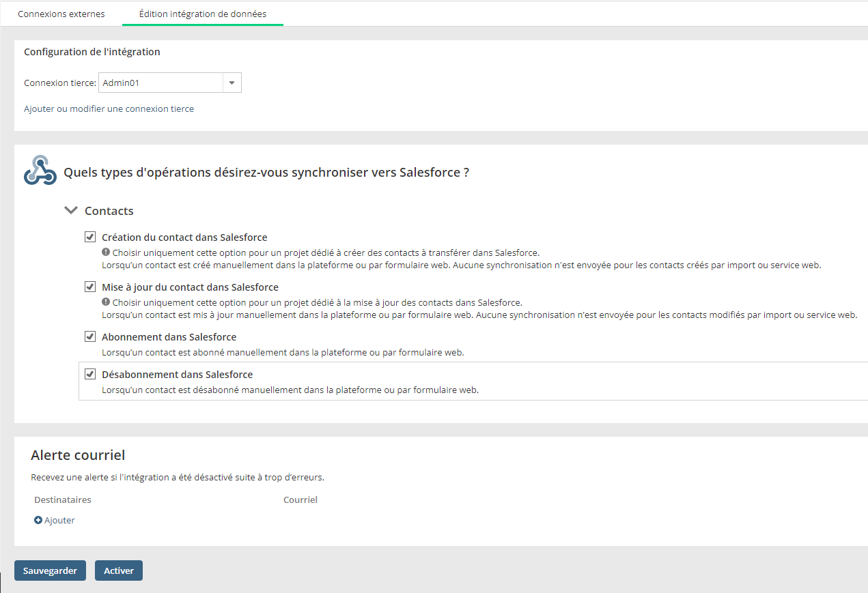Click the Contacts section heading
The height and width of the screenshot is (593, 868).
109,211
